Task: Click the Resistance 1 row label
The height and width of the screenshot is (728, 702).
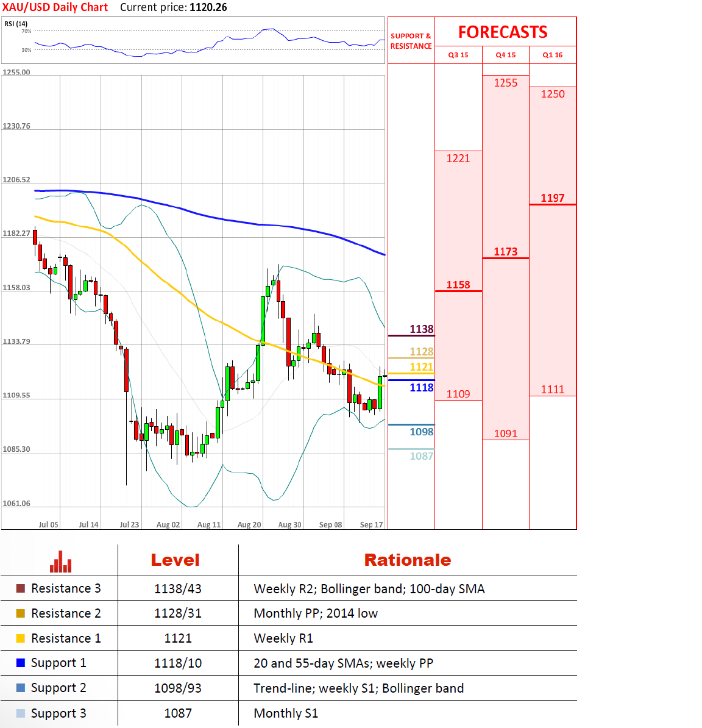Action: 66,638
